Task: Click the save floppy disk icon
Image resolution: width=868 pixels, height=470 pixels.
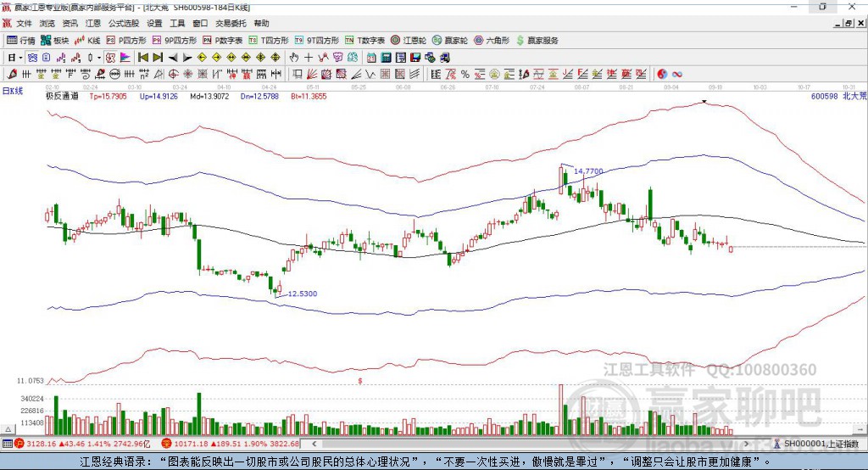Action: (x=415, y=58)
